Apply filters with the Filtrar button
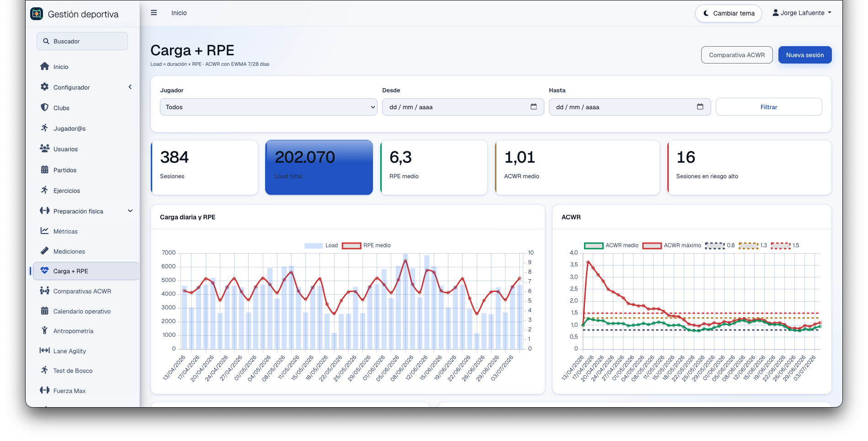The image size is (868, 441). click(x=769, y=107)
